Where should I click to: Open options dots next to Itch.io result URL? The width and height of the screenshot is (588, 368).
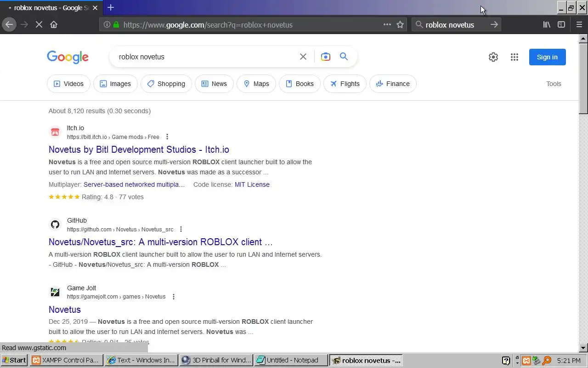click(167, 137)
